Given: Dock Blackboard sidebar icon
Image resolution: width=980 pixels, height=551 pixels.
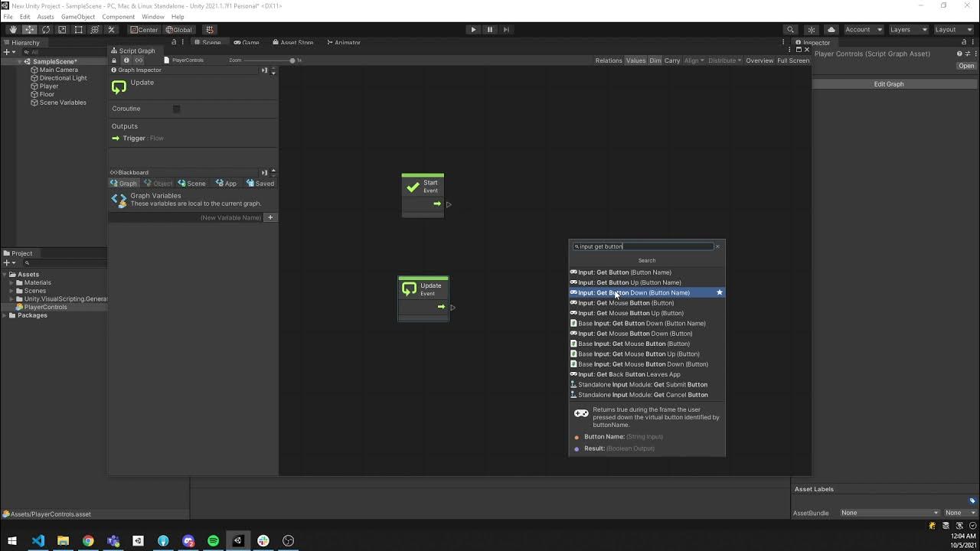Looking at the screenshot, I should [264, 172].
